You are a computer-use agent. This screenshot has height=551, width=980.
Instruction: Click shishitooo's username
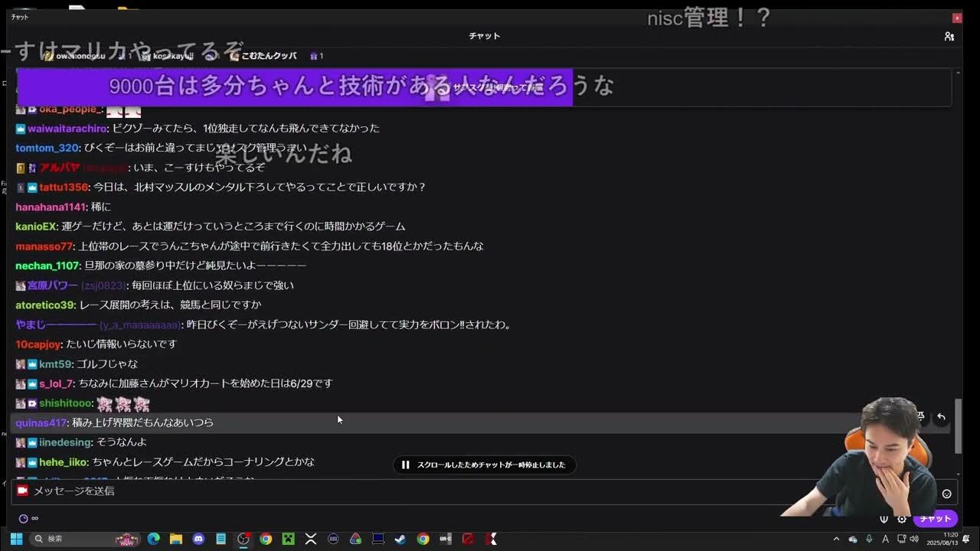[x=65, y=403]
